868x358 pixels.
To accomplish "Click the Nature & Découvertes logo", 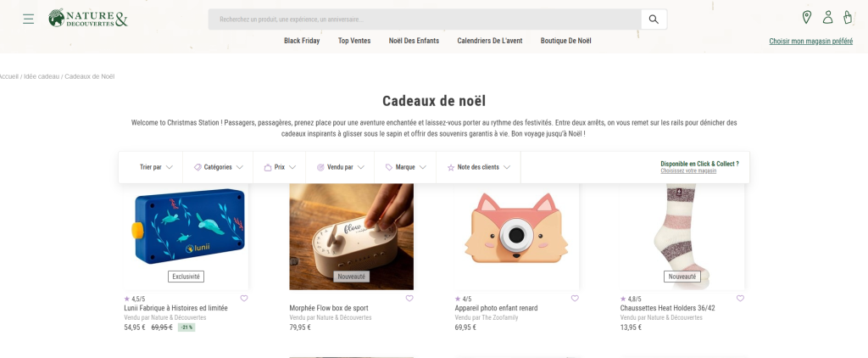I will click(88, 19).
